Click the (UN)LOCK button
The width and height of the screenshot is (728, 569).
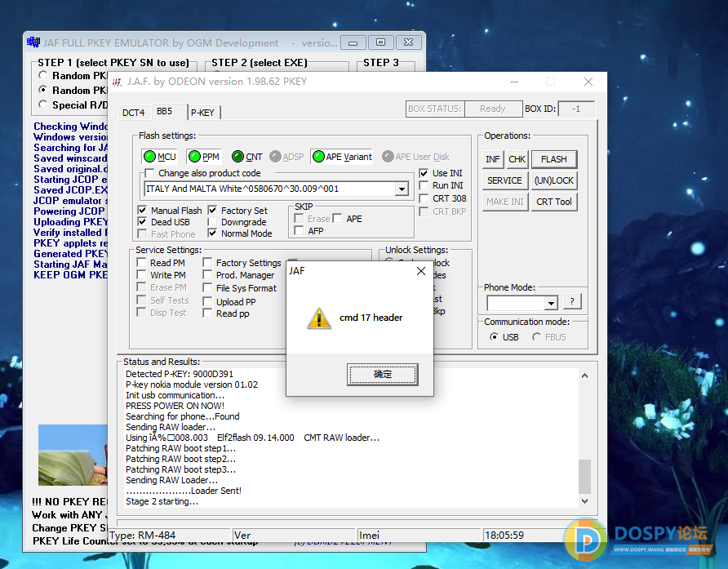click(554, 180)
